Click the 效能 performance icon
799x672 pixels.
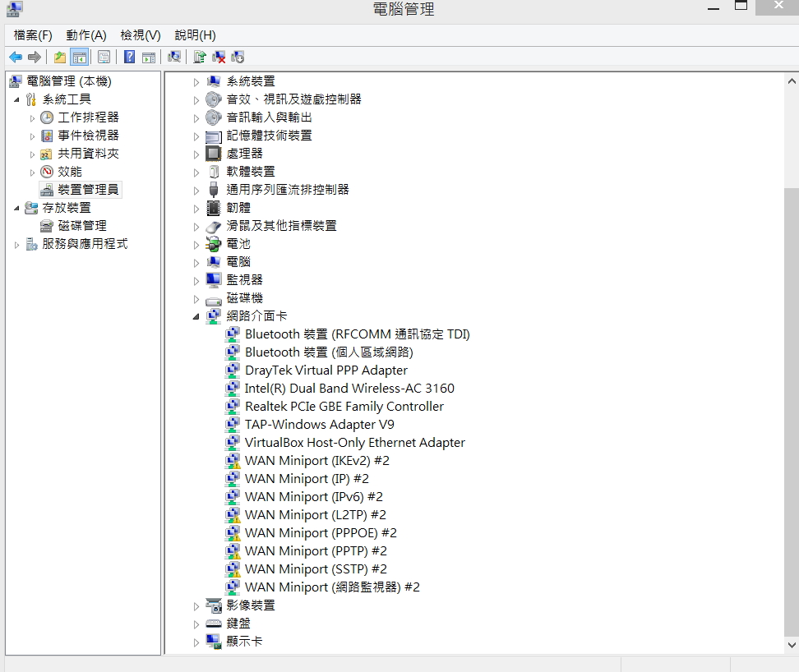pyautogui.click(x=47, y=172)
